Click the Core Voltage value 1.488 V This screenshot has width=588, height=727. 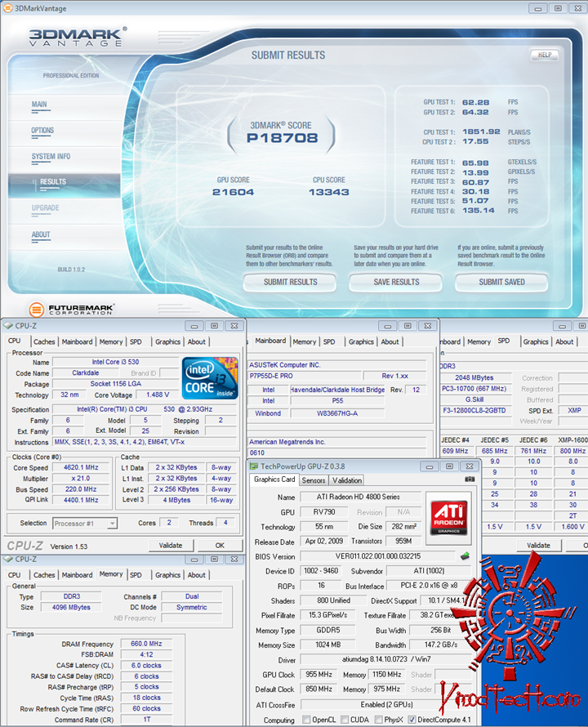click(x=158, y=395)
